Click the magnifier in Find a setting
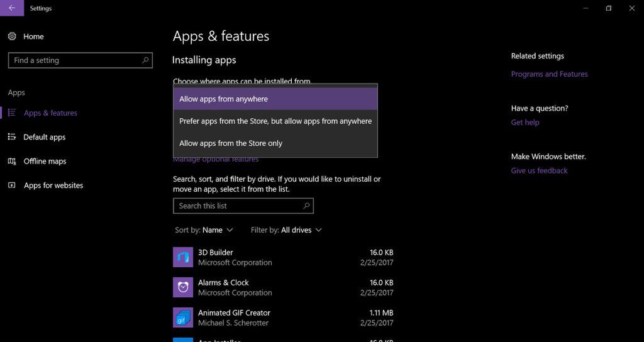644x342 pixels. coord(145,60)
